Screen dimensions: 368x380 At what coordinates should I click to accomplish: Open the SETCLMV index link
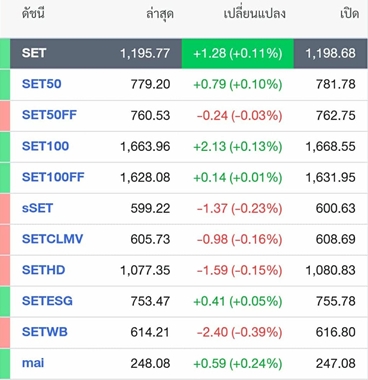[52, 239]
